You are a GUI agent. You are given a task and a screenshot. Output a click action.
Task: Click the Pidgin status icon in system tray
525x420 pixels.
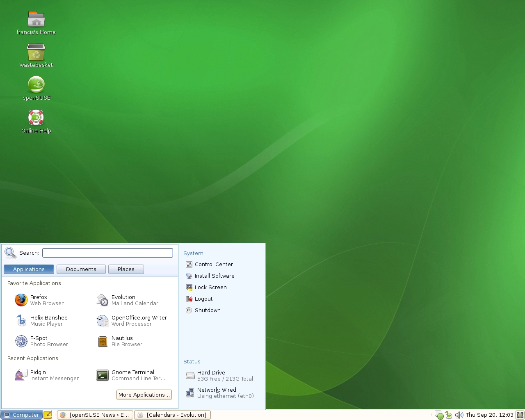click(x=440, y=415)
